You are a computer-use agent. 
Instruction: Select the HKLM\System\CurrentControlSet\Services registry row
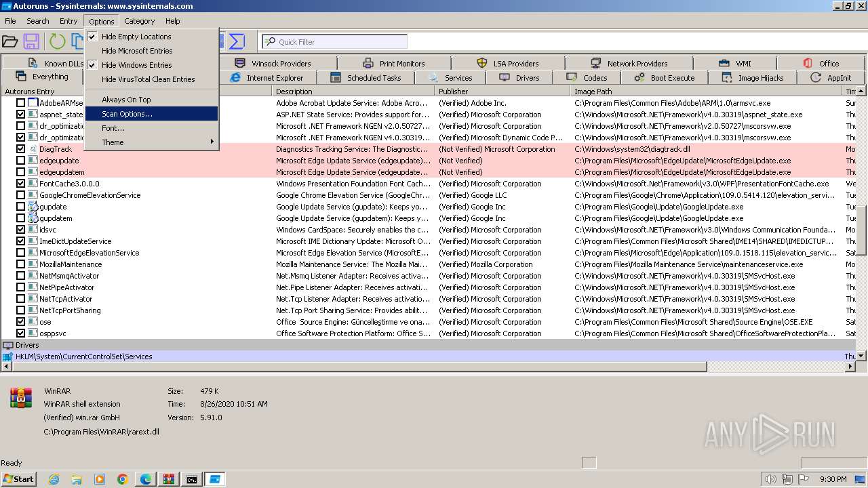pyautogui.click(x=429, y=357)
